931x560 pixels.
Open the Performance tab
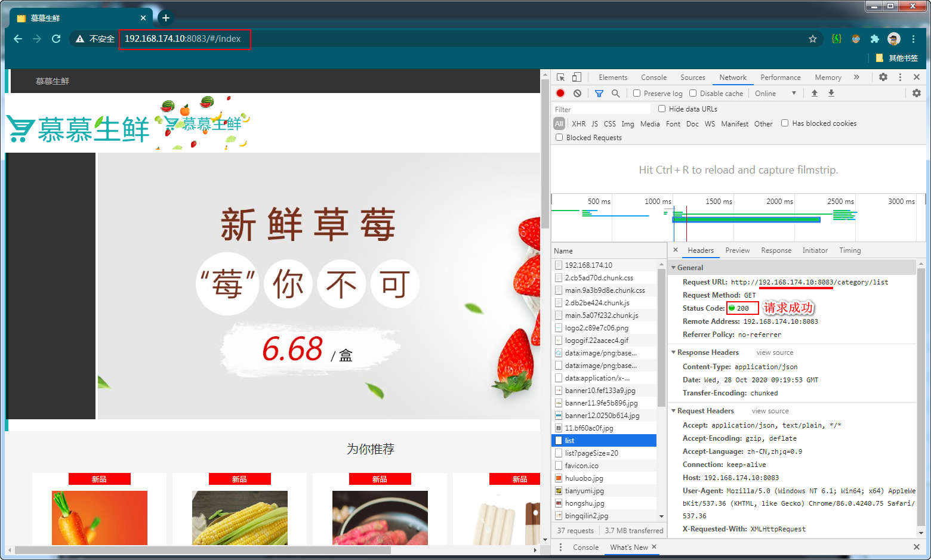[781, 78]
